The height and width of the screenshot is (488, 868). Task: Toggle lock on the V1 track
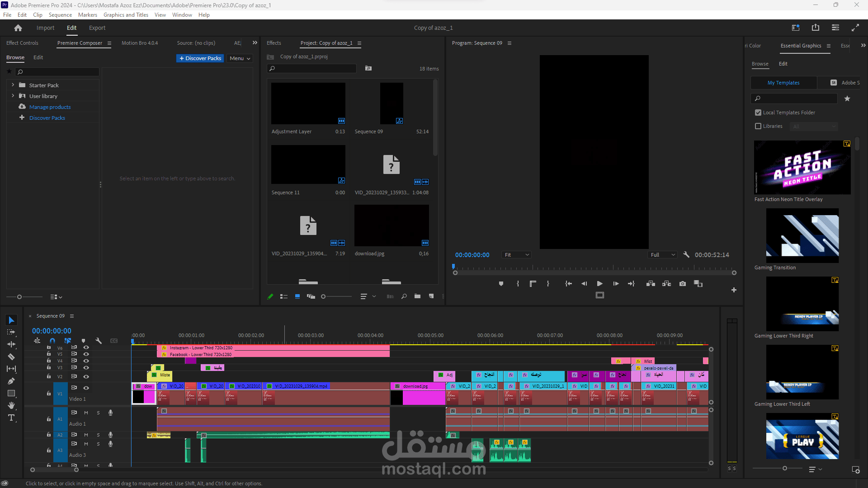(x=48, y=393)
